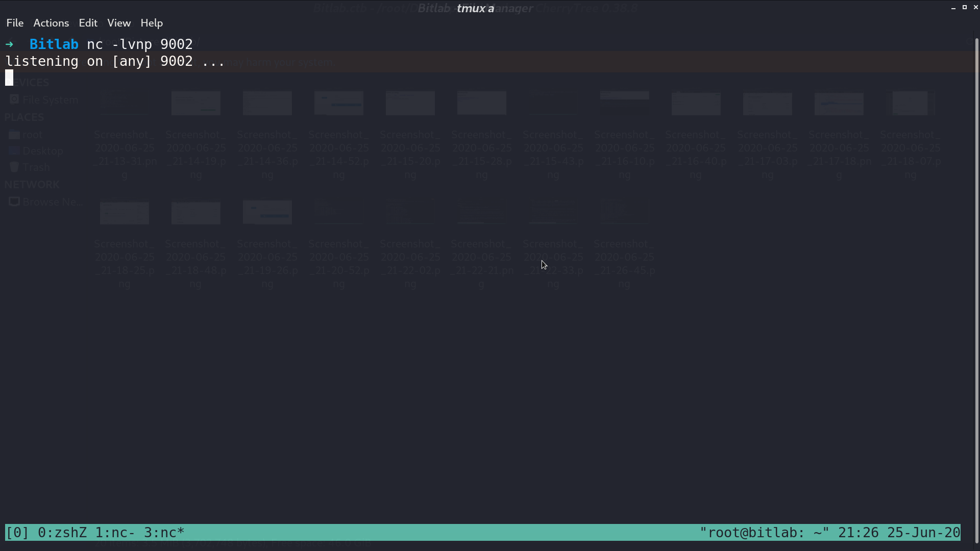Open the Help menu
The width and height of the screenshot is (980, 551).
pos(152,23)
